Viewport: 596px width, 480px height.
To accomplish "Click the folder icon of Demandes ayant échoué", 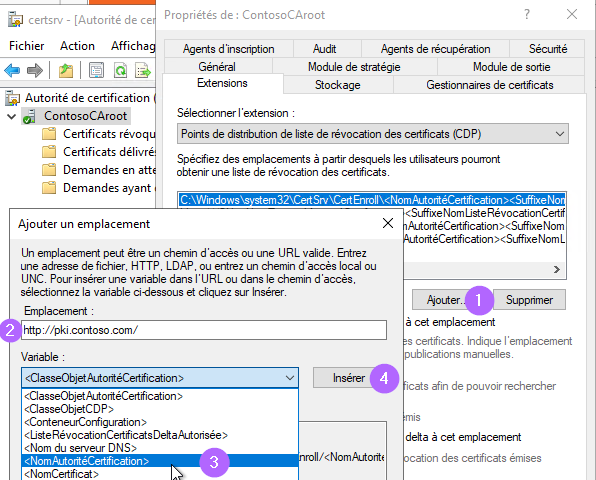I will click(49, 188).
